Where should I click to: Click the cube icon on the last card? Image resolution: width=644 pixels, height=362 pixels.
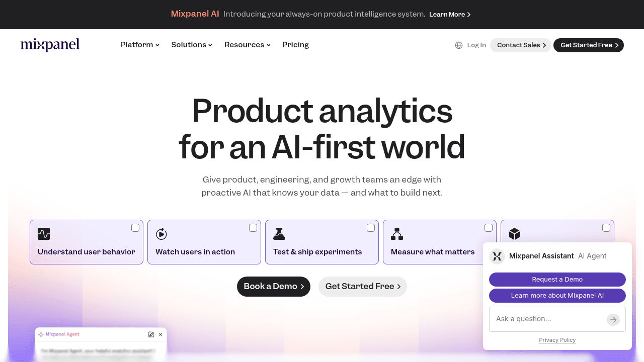pyautogui.click(x=514, y=234)
